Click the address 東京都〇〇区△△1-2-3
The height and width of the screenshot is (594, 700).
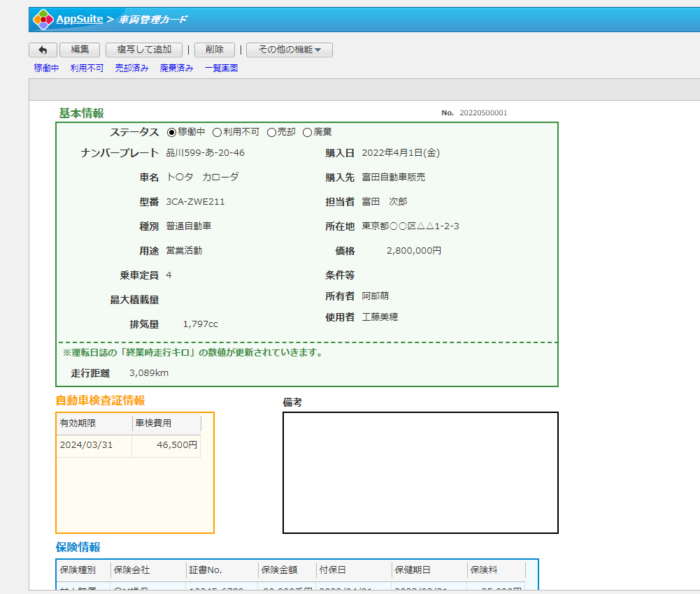coord(410,226)
